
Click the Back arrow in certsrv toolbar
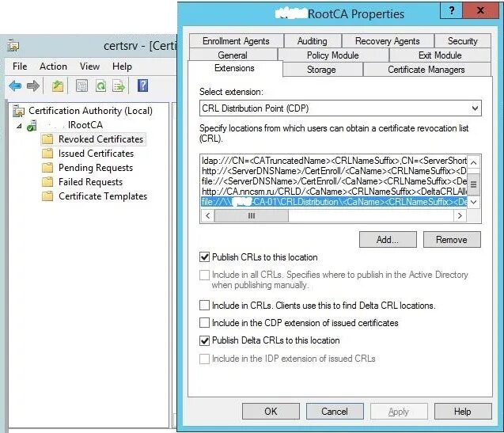coord(15,86)
